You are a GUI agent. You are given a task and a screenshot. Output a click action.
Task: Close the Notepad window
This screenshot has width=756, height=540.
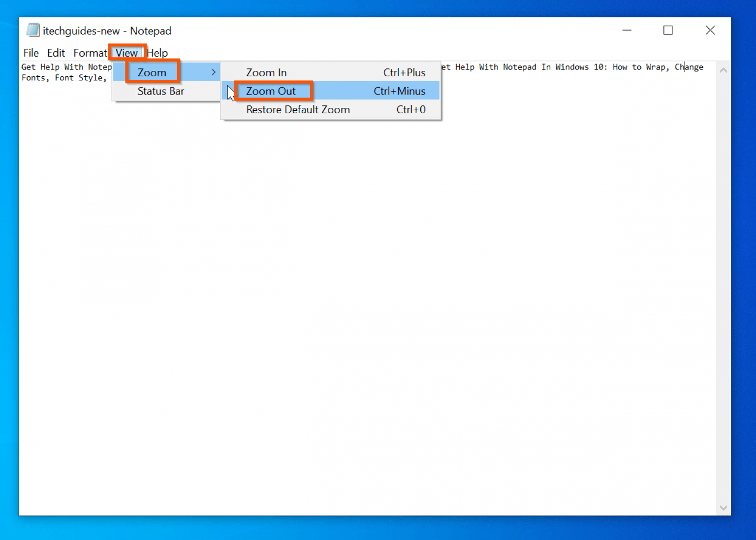710,31
